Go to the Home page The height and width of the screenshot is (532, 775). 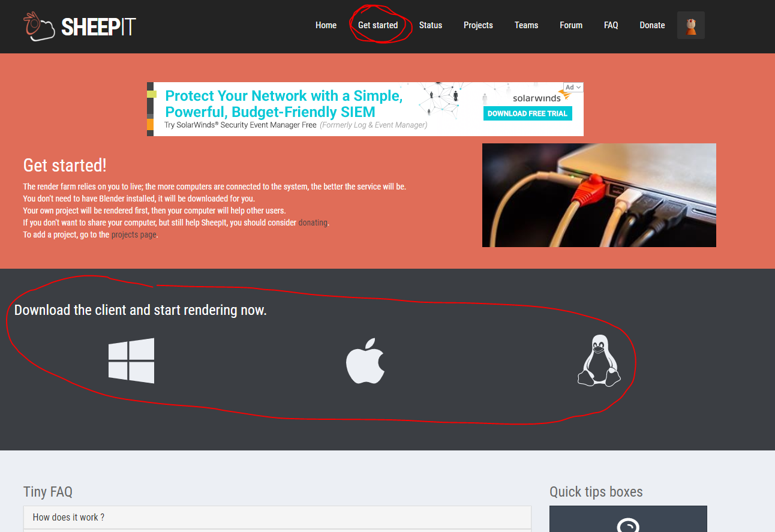click(x=326, y=25)
